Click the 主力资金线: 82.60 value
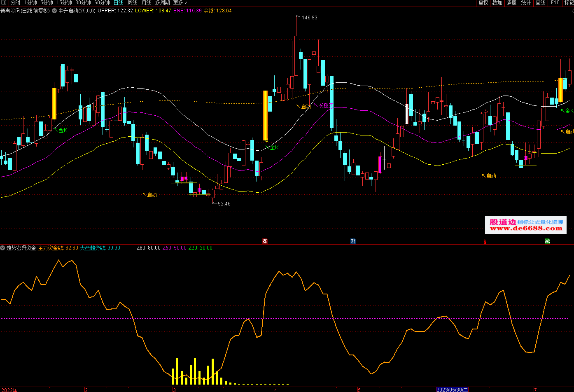This screenshot has width=574, height=392. [58, 248]
